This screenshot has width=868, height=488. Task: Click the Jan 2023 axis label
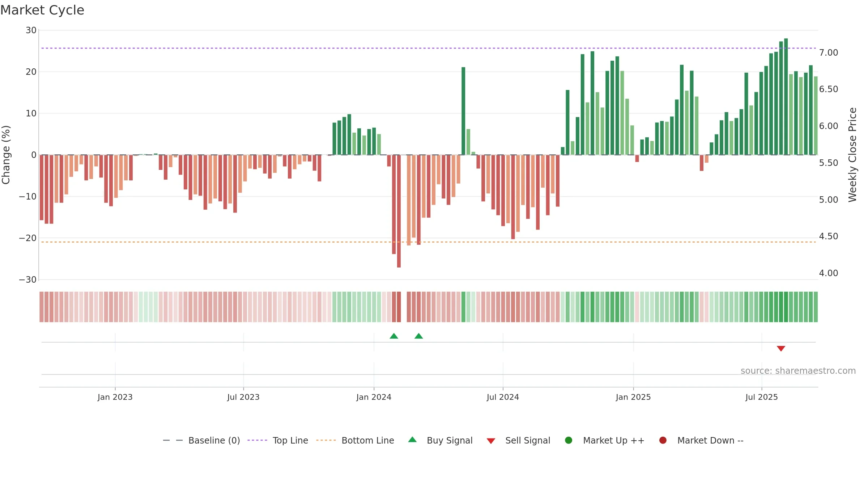coord(115,397)
